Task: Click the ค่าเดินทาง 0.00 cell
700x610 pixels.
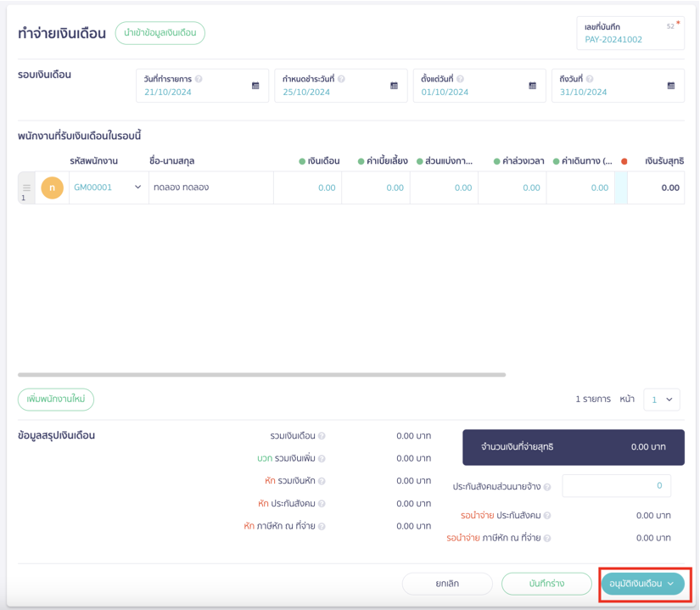Action: point(581,187)
